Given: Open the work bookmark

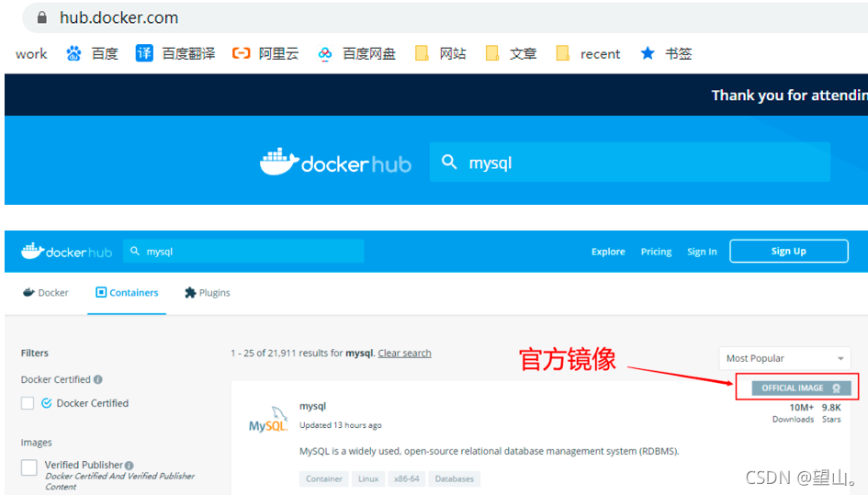Looking at the screenshot, I should coord(31,53).
